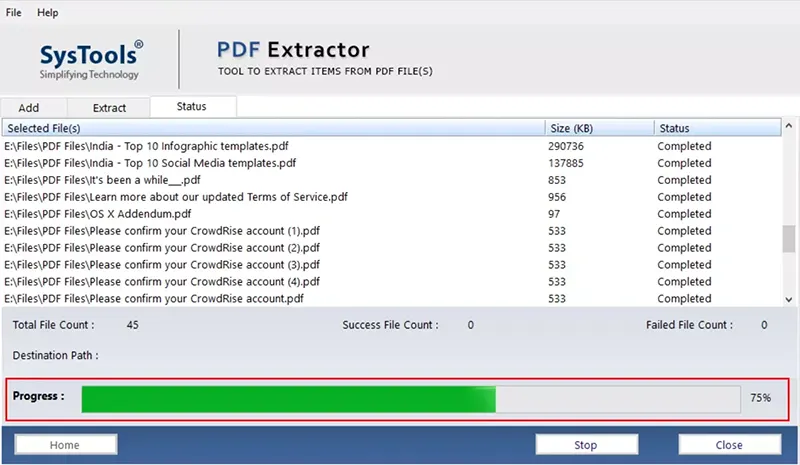Click the file list scrollbar thumb
Viewport: 800px width, 465px height.
point(789,238)
